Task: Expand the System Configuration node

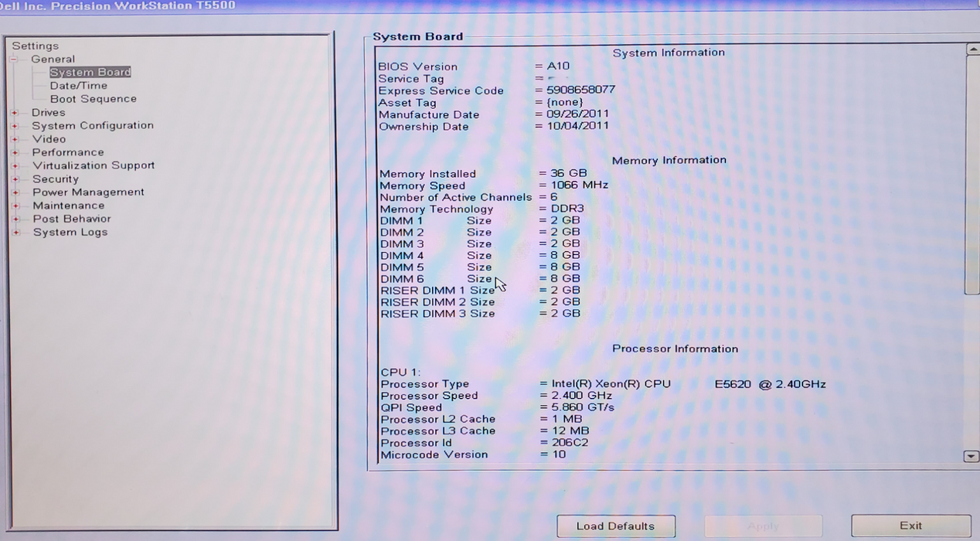Action: 14,126
